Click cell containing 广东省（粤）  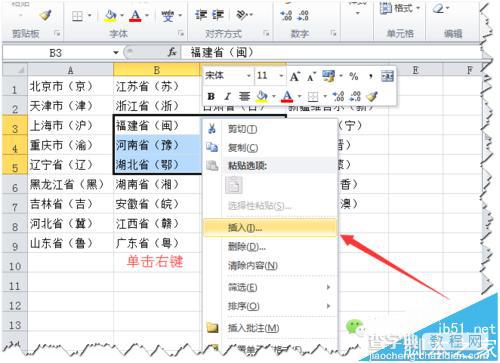tap(157, 243)
